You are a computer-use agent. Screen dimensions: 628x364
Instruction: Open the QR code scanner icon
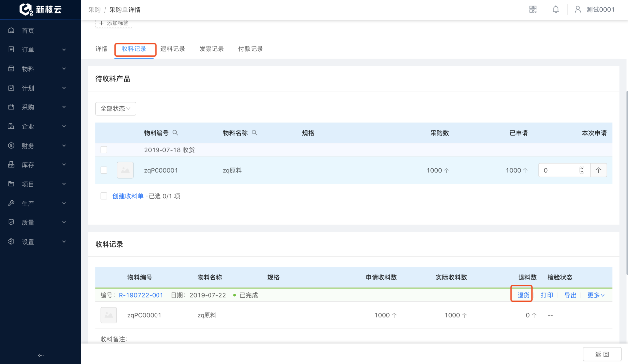[533, 9]
